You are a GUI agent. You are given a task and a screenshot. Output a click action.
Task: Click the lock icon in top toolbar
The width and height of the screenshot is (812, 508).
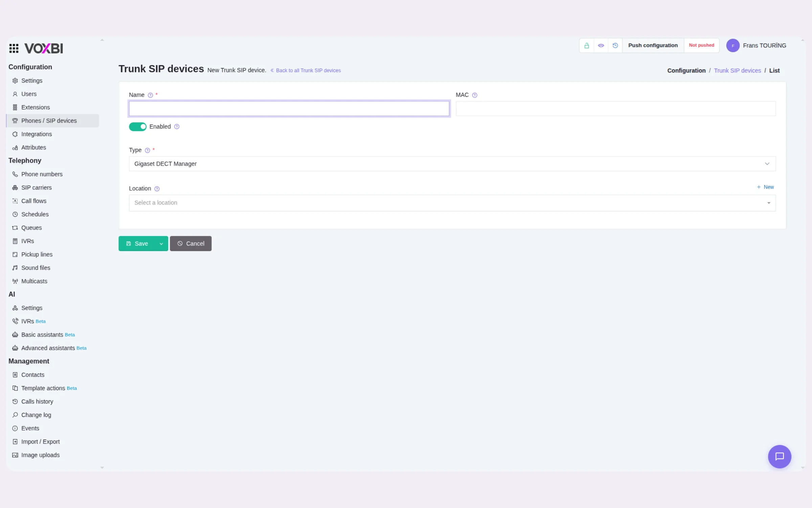(x=587, y=45)
